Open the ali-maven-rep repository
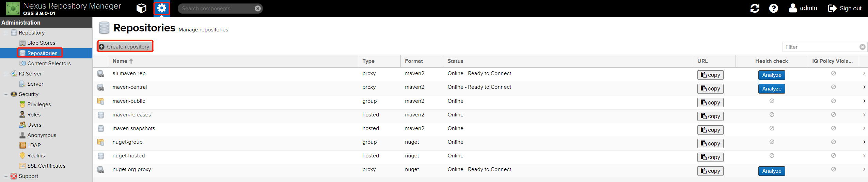 point(129,73)
